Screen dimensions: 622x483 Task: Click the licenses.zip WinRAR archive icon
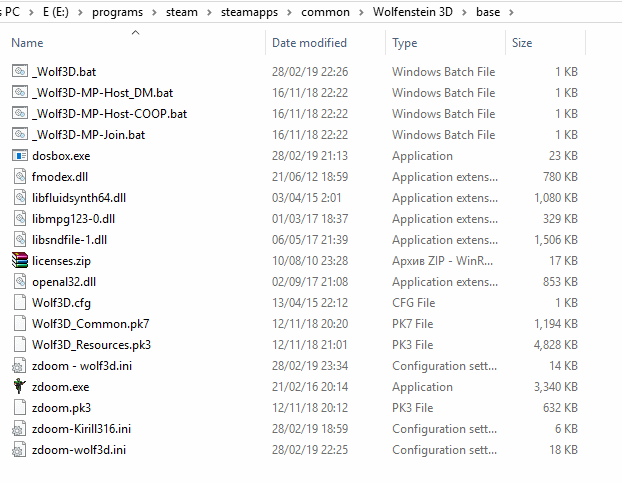point(20,261)
